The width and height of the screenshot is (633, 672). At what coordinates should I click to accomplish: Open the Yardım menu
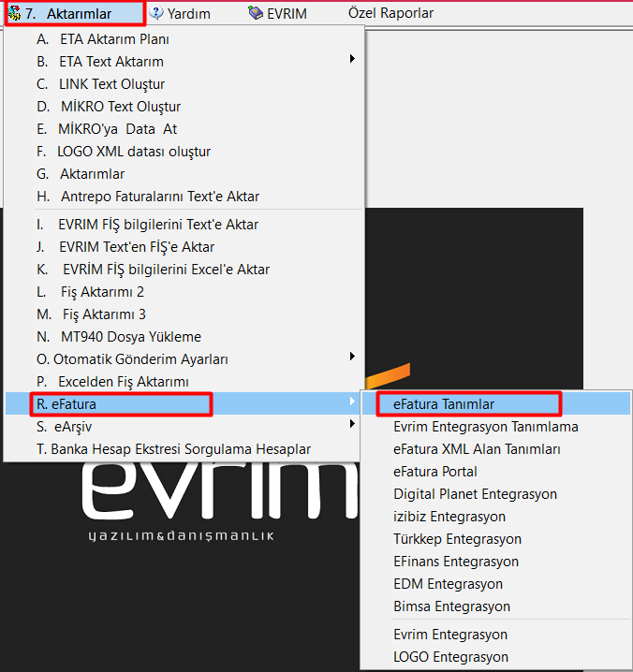tap(181, 13)
